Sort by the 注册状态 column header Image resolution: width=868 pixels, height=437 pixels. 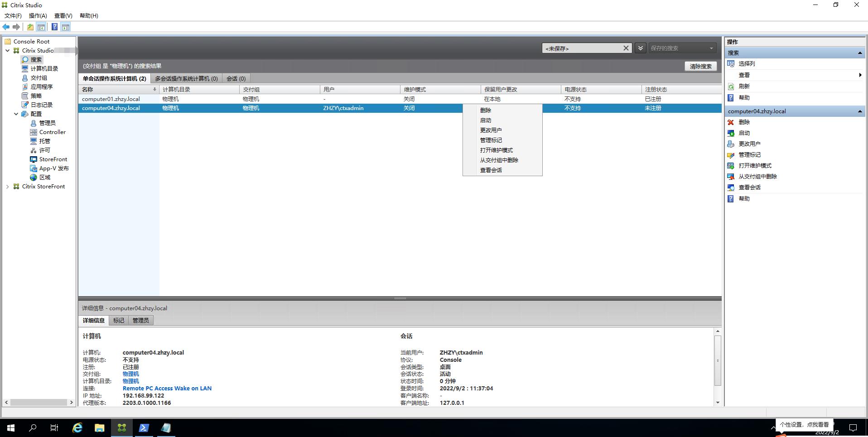click(x=681, y=89)
